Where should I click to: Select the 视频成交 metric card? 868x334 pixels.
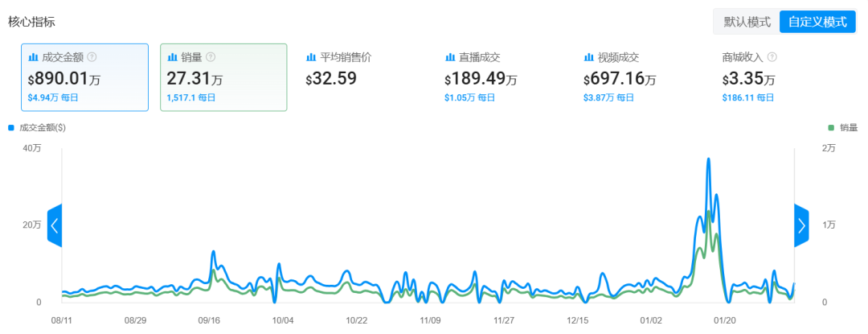(641, 77)
